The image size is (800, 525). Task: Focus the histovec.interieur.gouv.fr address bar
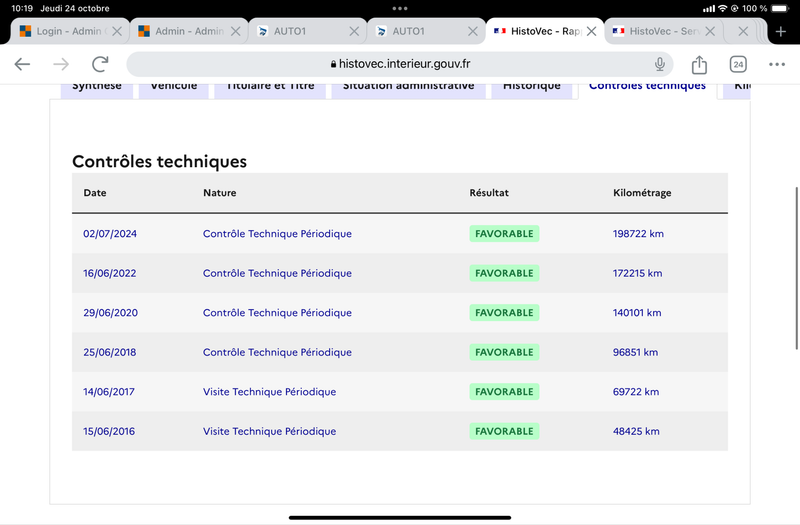400,64
